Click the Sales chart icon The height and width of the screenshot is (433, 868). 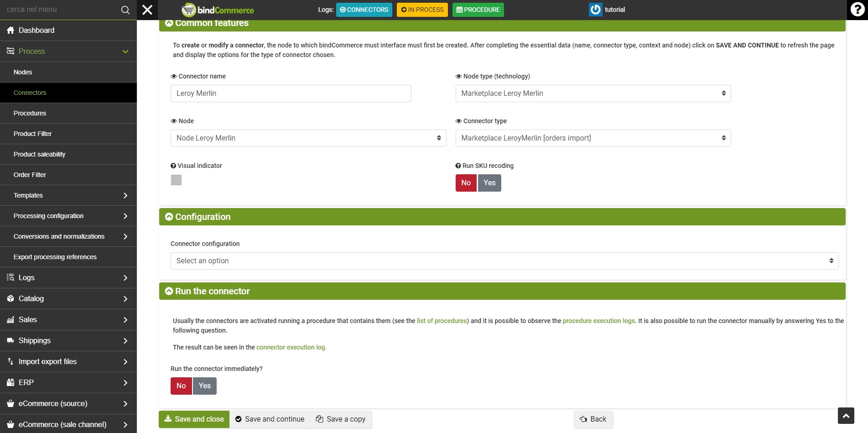click(x=10, y=319)
